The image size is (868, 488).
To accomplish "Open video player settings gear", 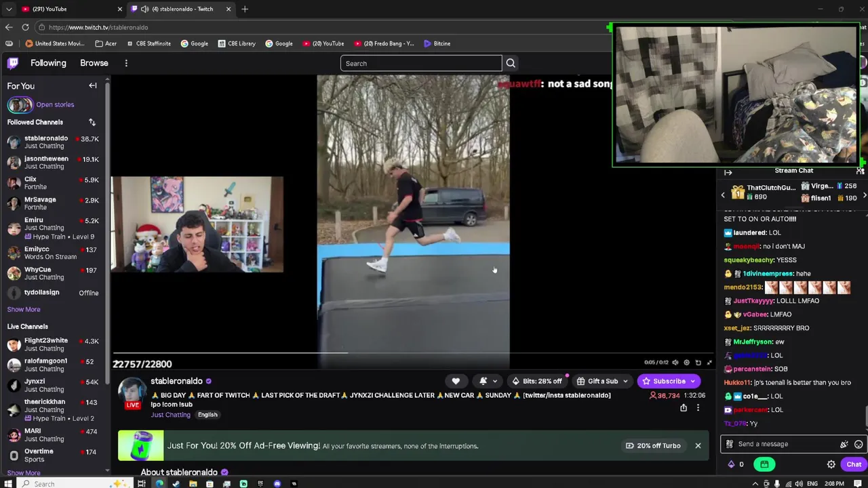I will [686, 363].
